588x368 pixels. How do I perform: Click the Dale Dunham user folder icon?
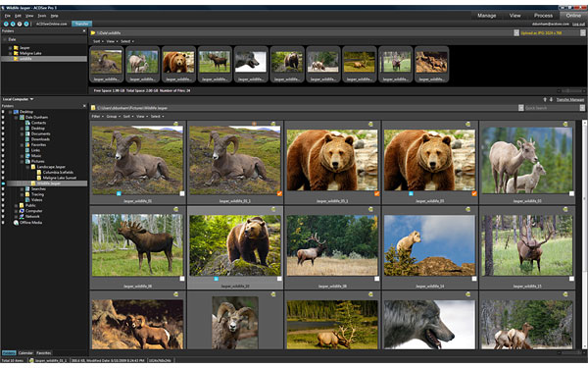[22, 117]
